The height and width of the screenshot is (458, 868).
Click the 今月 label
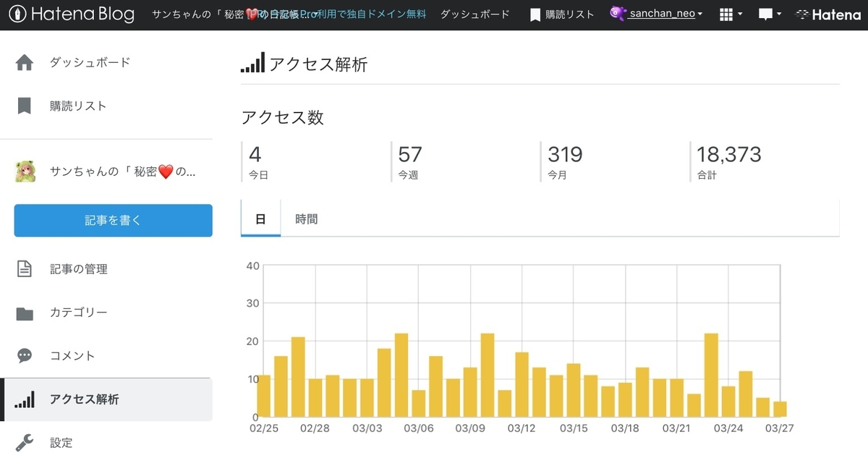tap(557, 175)
